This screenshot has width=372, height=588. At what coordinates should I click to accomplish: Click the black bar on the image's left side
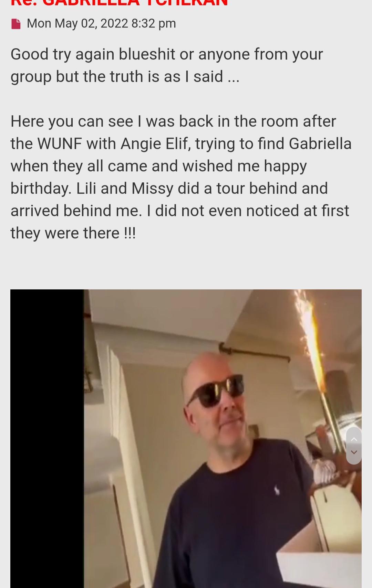47,438
